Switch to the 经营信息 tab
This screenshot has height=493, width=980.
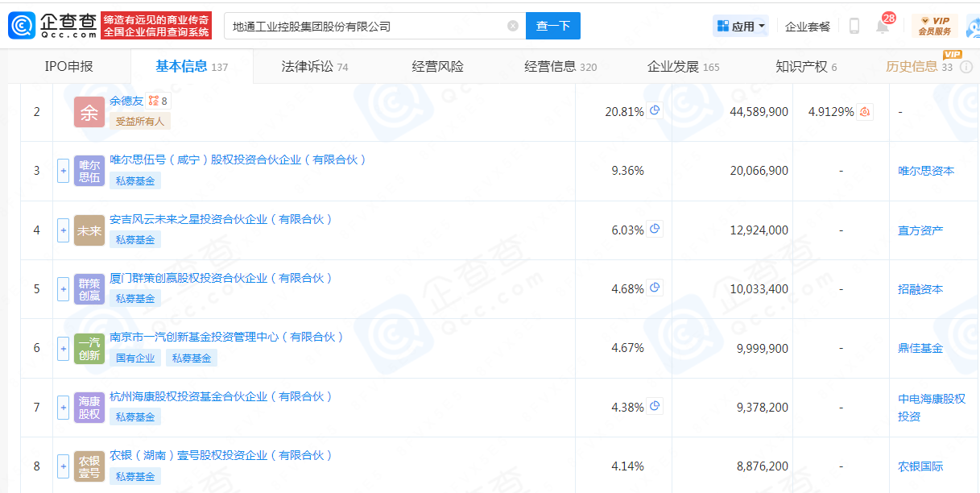[x=560, y=67]
